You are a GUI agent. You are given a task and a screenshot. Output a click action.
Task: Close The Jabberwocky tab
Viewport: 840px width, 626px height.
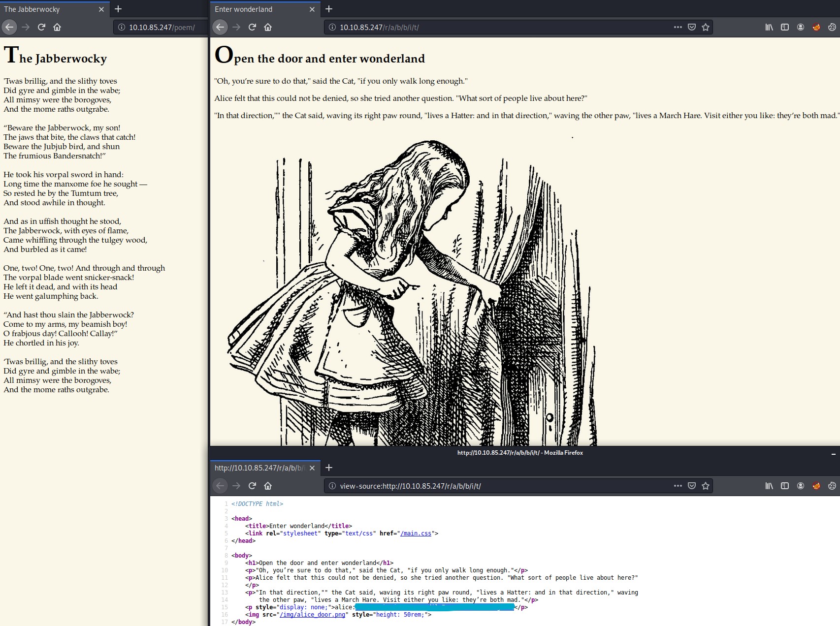click(101, 9)
